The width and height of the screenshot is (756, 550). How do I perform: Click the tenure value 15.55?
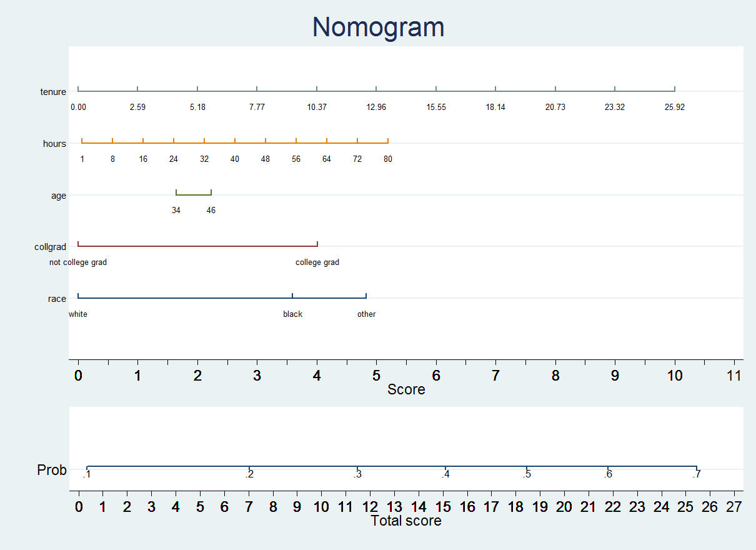pos(436,107)
